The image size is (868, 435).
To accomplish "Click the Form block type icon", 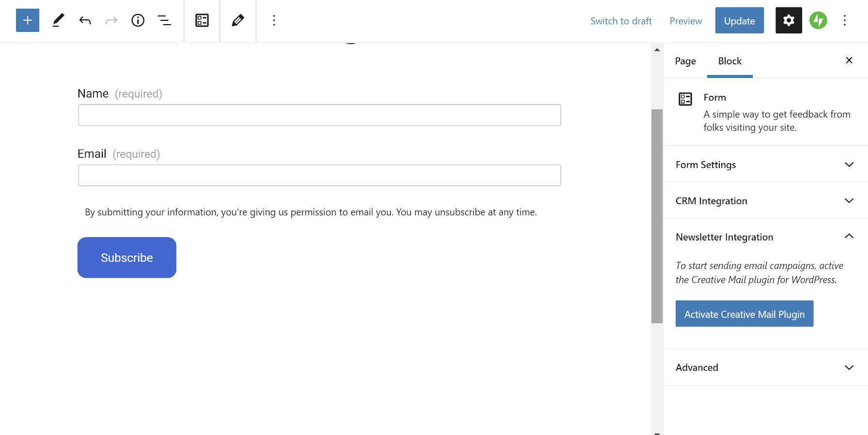I will (x=202, y=20).
